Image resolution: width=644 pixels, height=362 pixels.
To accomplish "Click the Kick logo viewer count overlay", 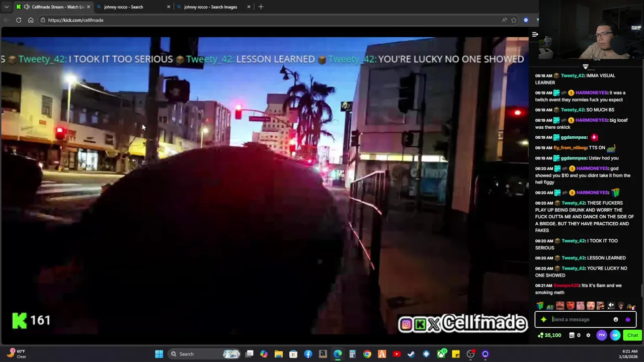I will pos(31,320).
